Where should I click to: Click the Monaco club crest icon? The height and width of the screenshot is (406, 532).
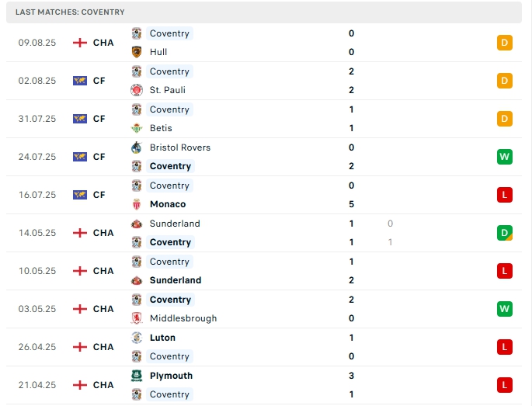coord(137,204)
